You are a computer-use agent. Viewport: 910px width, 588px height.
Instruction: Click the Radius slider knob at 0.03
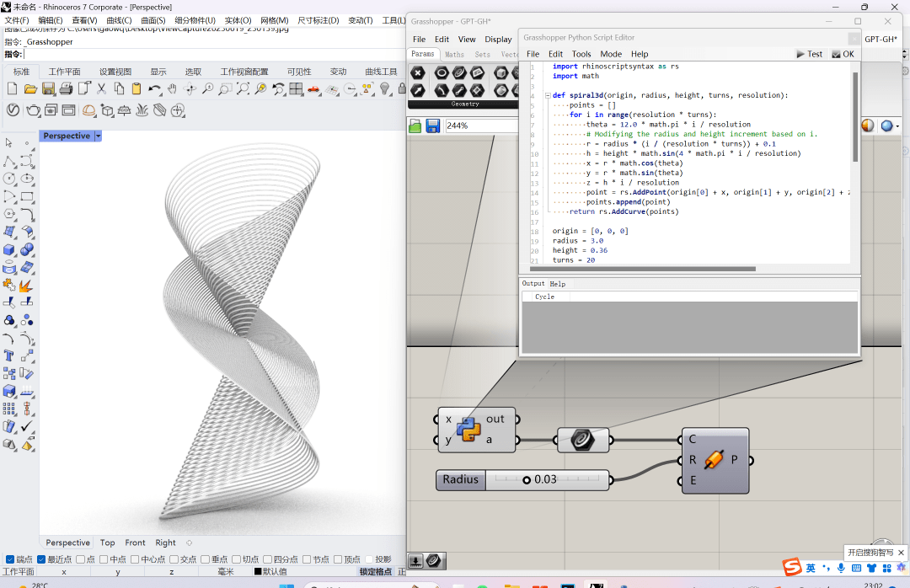527,480
